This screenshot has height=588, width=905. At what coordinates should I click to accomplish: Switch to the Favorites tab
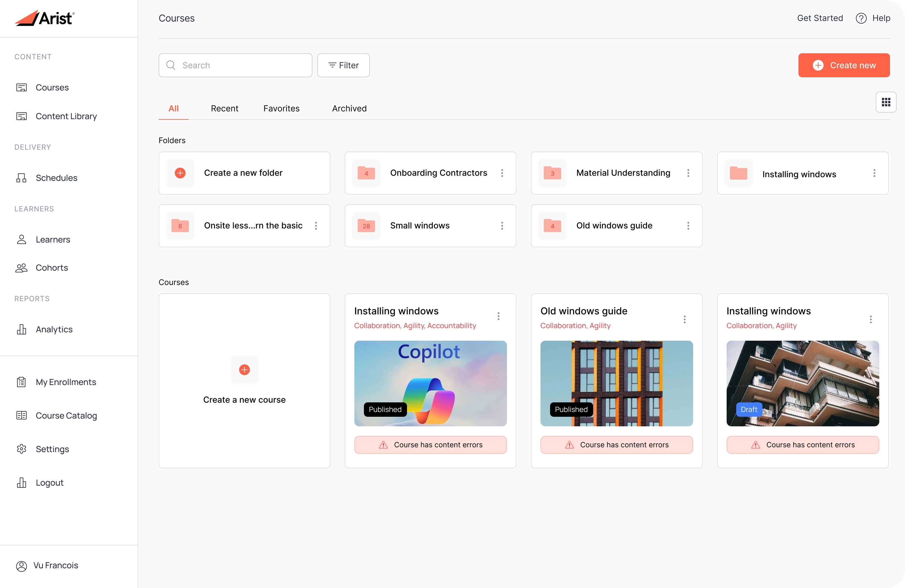[281, 108]
